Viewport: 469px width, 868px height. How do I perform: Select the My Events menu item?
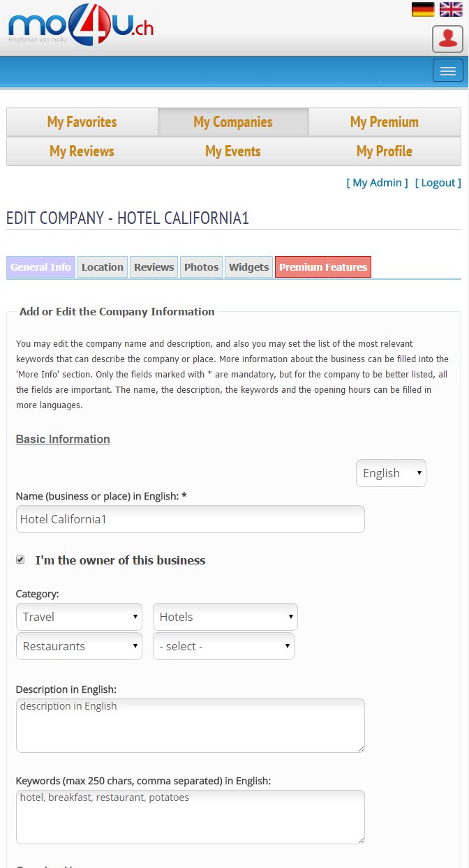click(233, 151)
